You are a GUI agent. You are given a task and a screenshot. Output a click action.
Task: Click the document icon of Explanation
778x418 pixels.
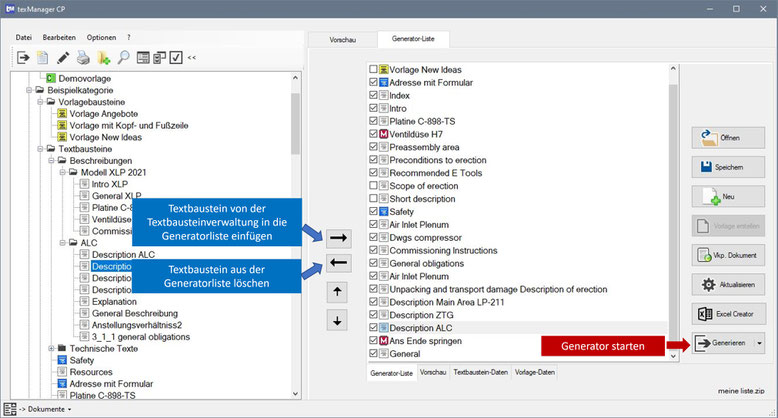(84, 301)
